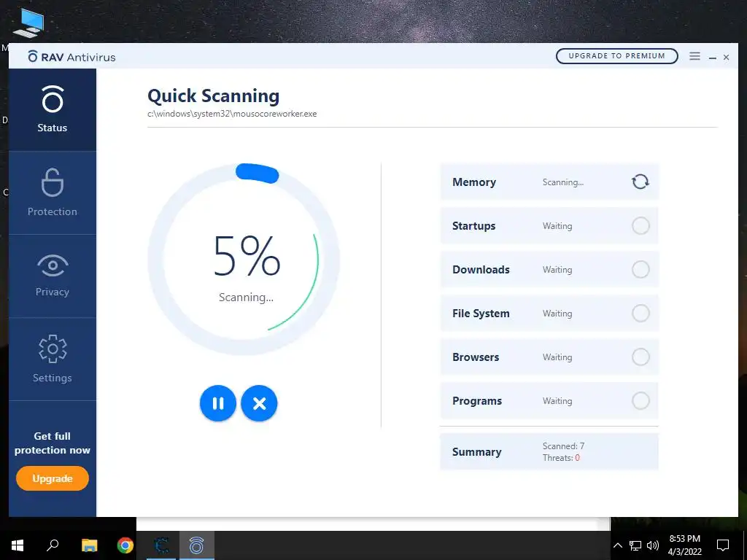747x560 pixels.
Task: Click the scanned file path text
Action: coord(232,114)
